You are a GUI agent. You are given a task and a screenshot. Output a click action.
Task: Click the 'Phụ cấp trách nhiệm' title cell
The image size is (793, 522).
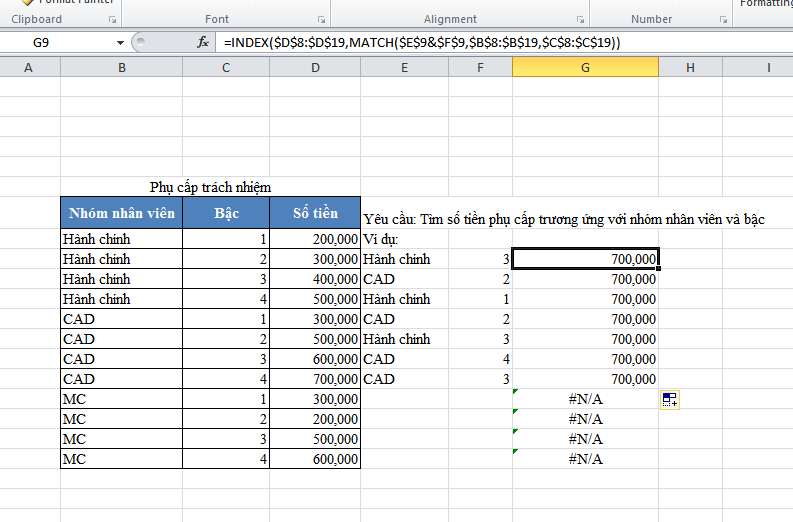pyautogui.click(x=210, y=187)
